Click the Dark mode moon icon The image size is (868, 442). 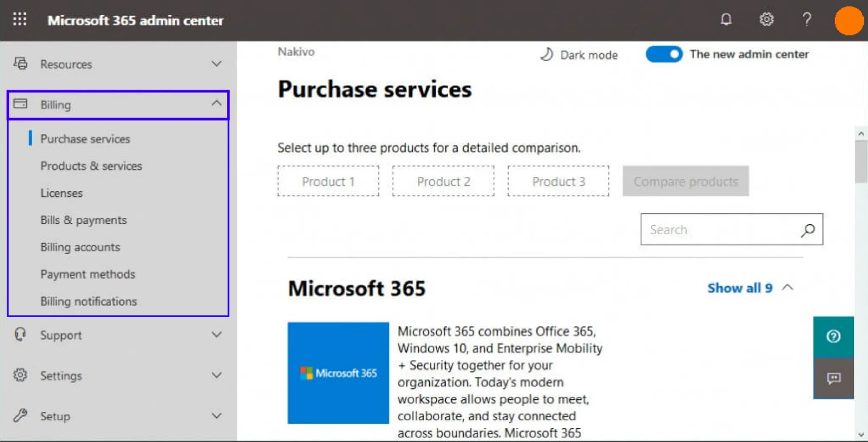click(x=547, y=54)
